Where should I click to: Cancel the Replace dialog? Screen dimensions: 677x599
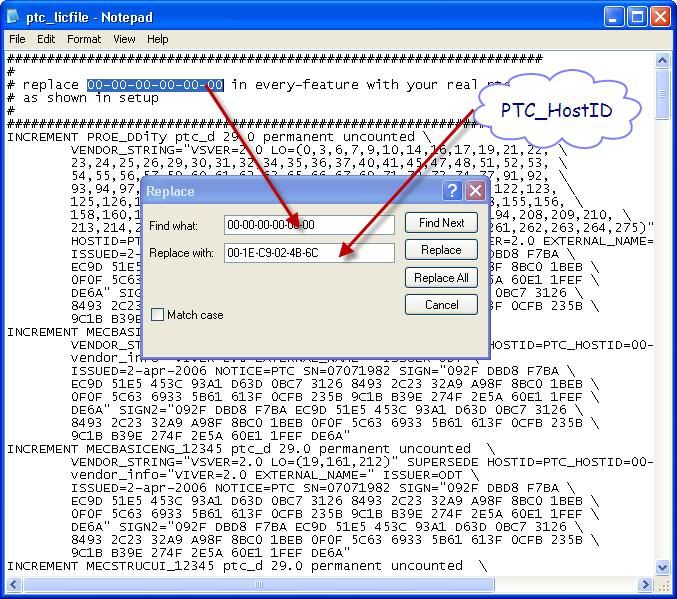[x=441, y=305]
